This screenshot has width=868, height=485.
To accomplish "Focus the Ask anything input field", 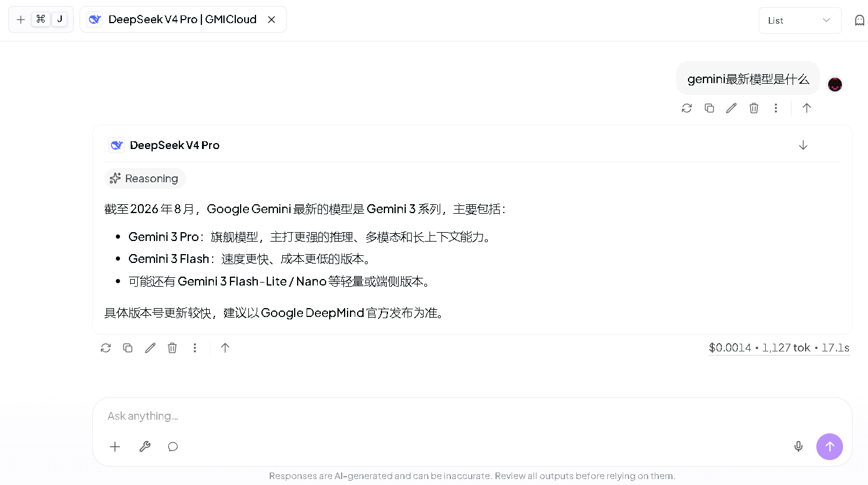I will pos(472,416).
